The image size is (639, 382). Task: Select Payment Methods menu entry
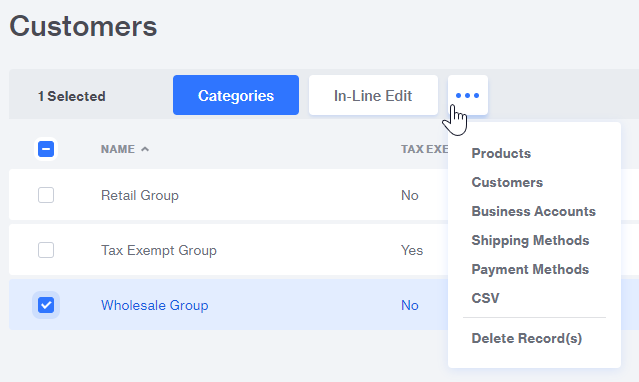tap(530, 269)
